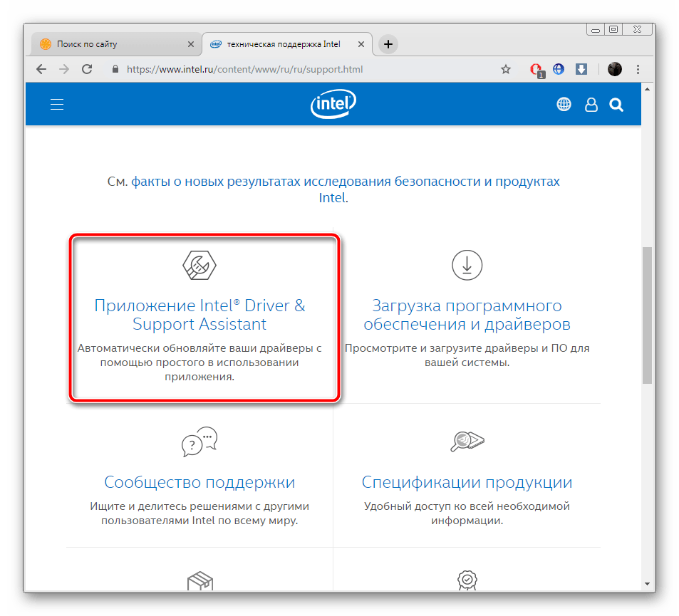Image resolution: width=679 pixels, height=616 pixels.
Task: Go back to the previous page
Action: [41, 69]
